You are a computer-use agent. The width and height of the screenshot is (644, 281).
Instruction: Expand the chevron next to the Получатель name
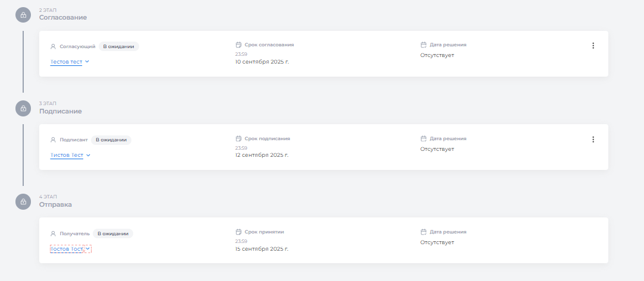coord(88,249)
